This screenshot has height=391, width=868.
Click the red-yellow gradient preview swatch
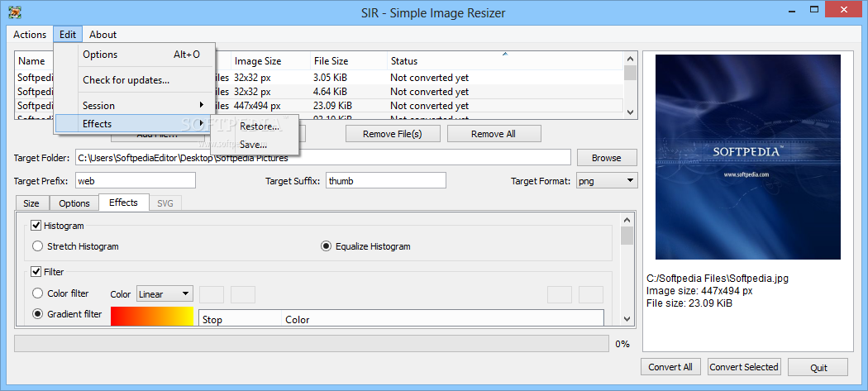click(152, 317)
